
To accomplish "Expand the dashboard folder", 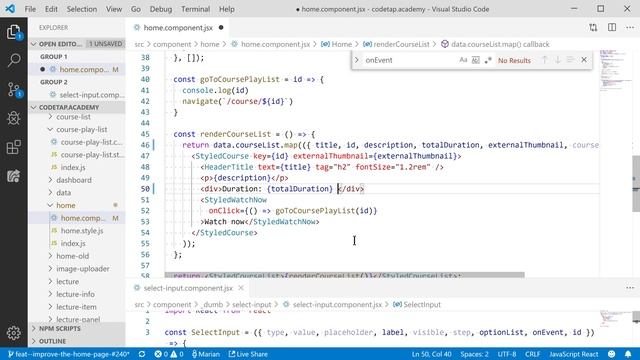I will (x=74, y=180).
